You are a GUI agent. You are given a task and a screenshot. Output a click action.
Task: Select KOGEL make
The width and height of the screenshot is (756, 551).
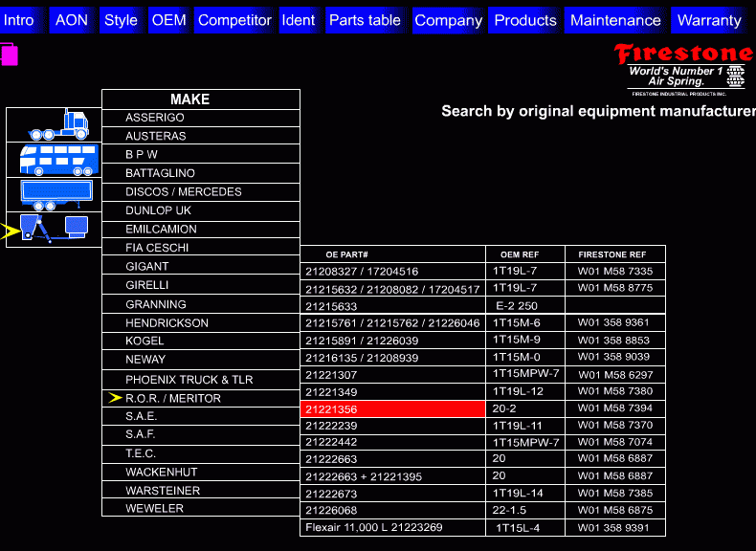tap(201, 341)
